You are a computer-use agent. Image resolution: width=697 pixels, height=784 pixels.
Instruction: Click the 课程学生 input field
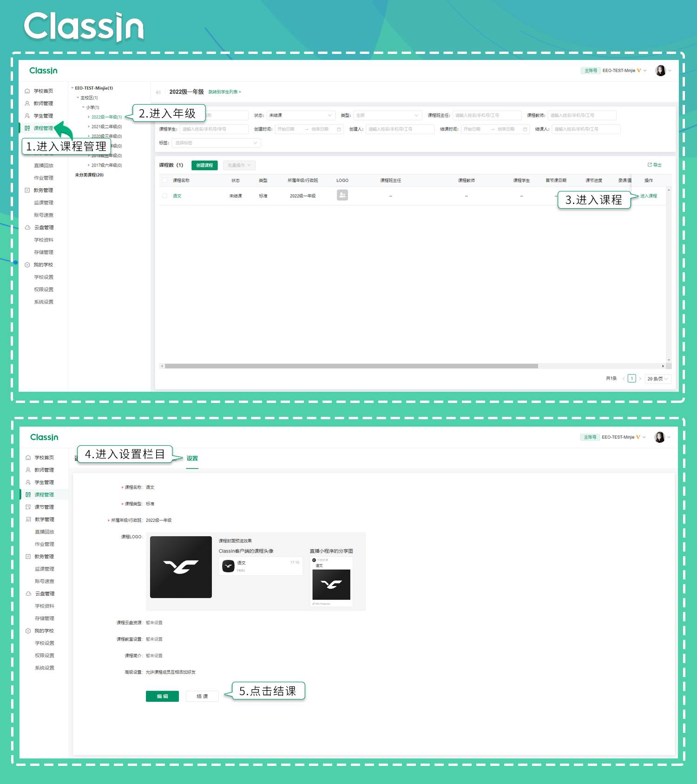click(x=214, y=129)
